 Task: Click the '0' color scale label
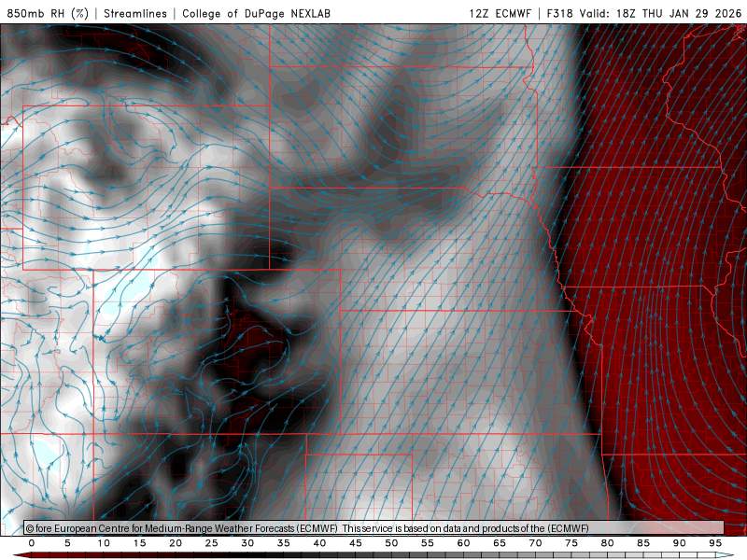[x=32, y=543]
